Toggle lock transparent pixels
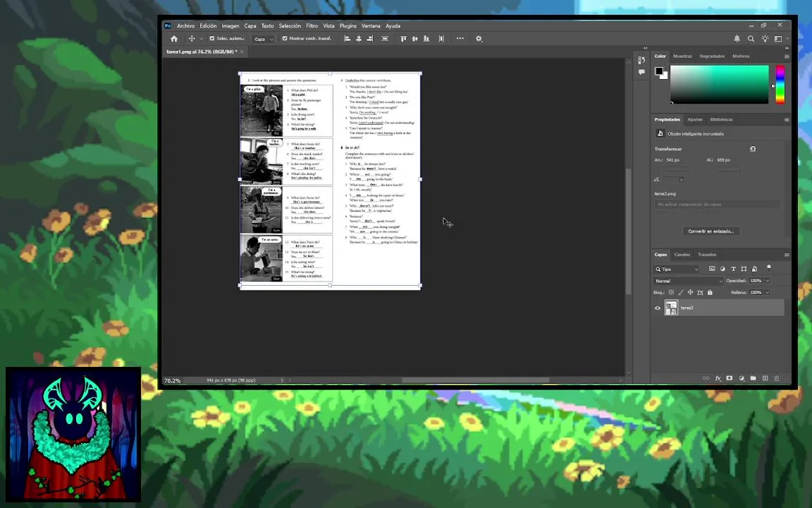The image size is (812, 508). [x=672, y=292]
